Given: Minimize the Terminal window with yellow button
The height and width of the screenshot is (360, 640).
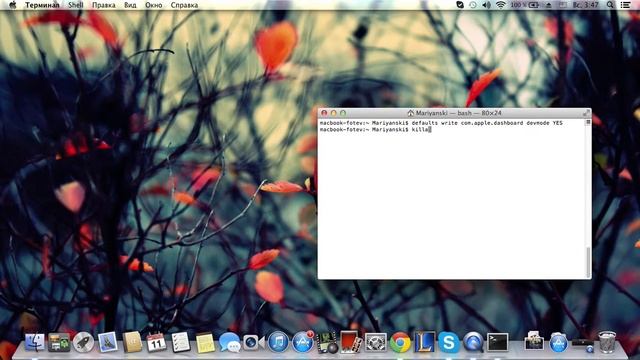Looking at the screenshot, I should coord(333,113).
